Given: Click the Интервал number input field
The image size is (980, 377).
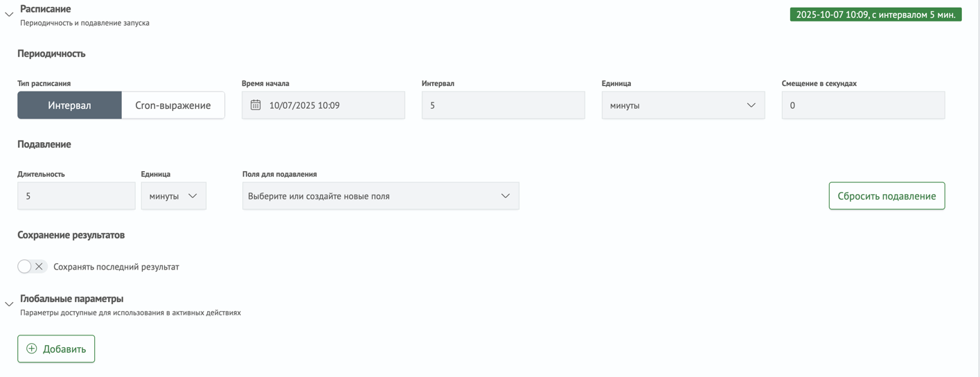Looking at the screenshot, I should tap(503, 105).
